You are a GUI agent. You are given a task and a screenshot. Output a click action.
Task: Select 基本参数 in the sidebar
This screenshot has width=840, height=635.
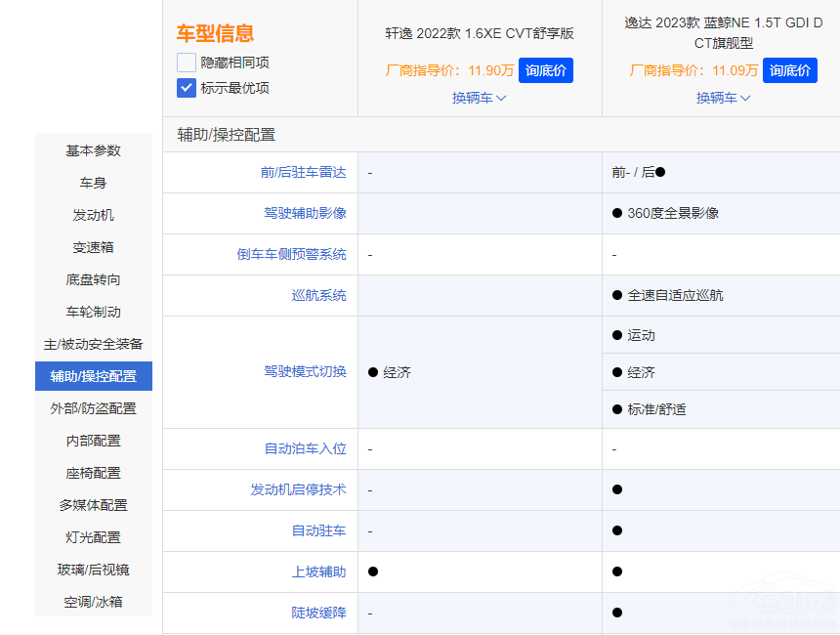[94, 150]
